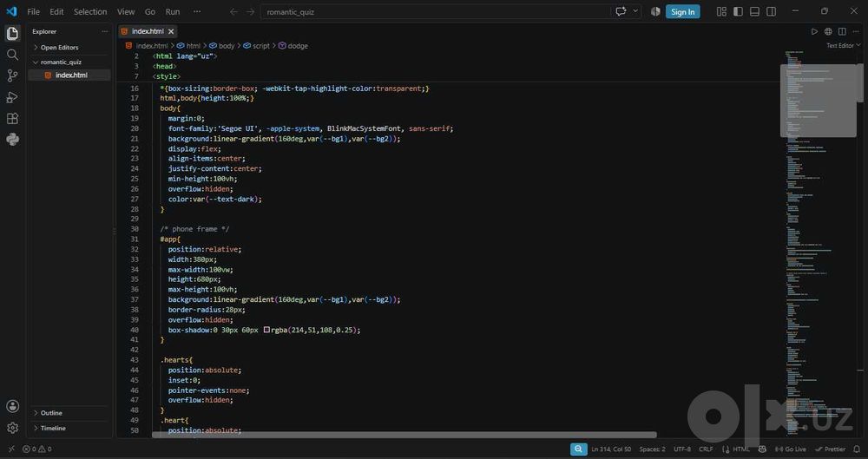Open Explorer views and more actions ellipsis
Viewport: 868px width, 459px height.
105,31
